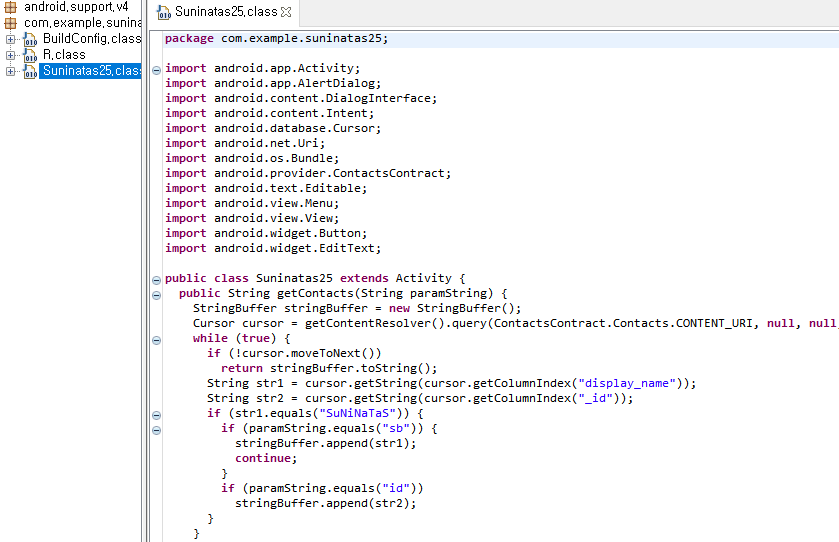The height and width of the screenshot is (542, 839).
Task: Click the import android.database.Cursor line
Action: click(273, 128)
